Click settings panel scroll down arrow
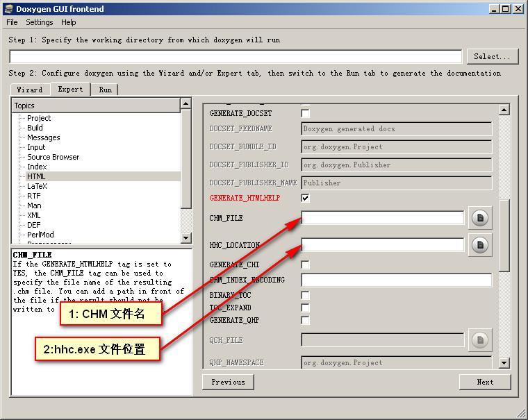The image size is (528, 420). [504, 363]
